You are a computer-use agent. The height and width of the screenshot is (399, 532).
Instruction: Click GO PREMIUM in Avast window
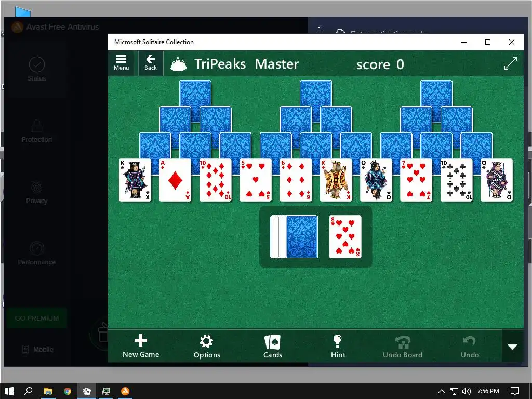click(x=37, y=318)
